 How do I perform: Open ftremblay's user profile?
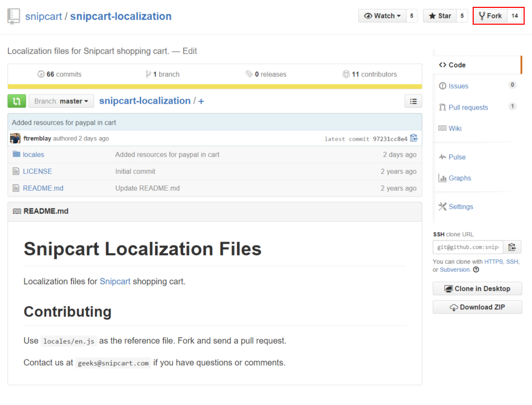[x=37, y=139]
